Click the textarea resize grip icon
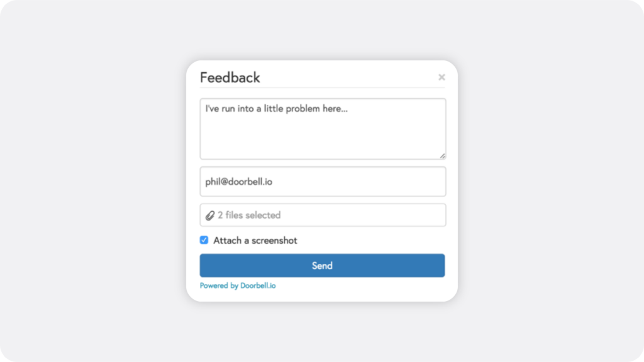This screenshot has height=362, width=644. 442,156
